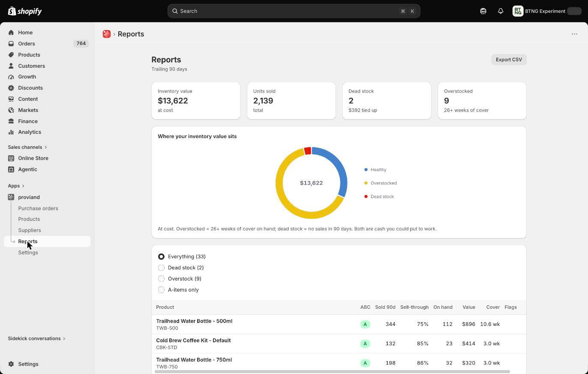The height and width of the screenshot is (374, 588).
Task: Export the report as CSV
Action: pyautogui.click(x=509, y=60)
